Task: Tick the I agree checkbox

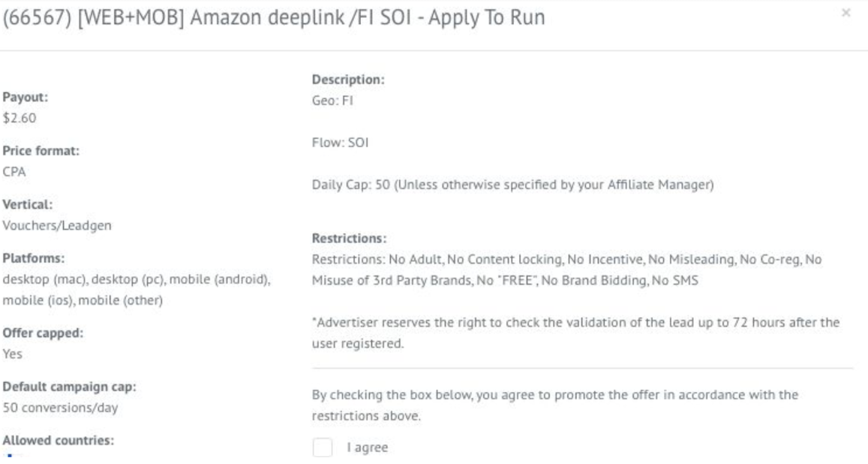Action: (322, 447)
